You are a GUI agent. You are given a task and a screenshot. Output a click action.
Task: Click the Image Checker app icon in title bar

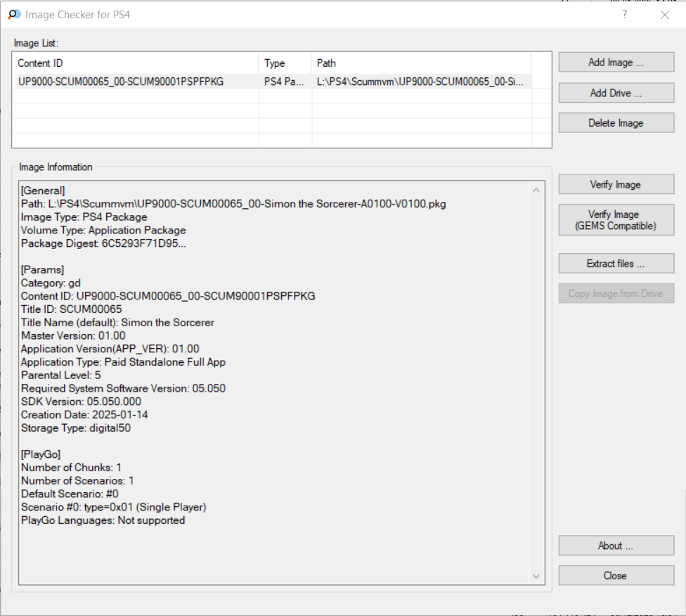coord(14,15)
